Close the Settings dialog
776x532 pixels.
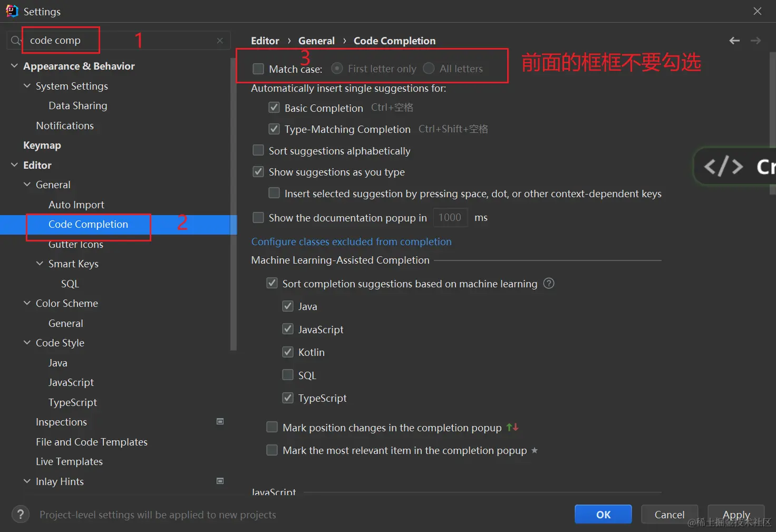coord(758,11)
